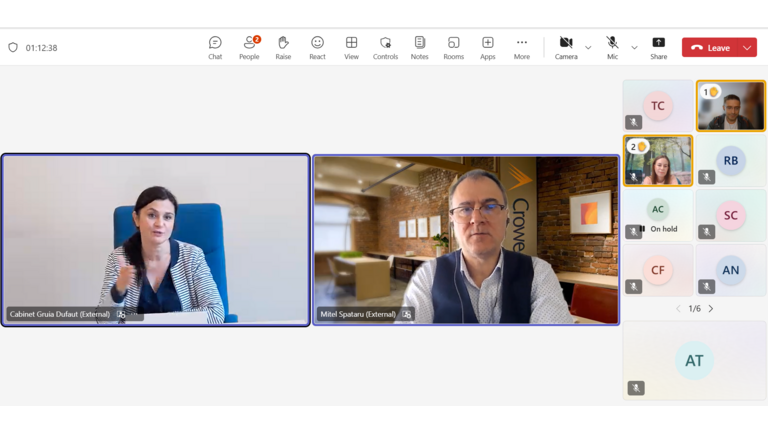
Task: Open meeting Notes
Action: pos(419,47)
